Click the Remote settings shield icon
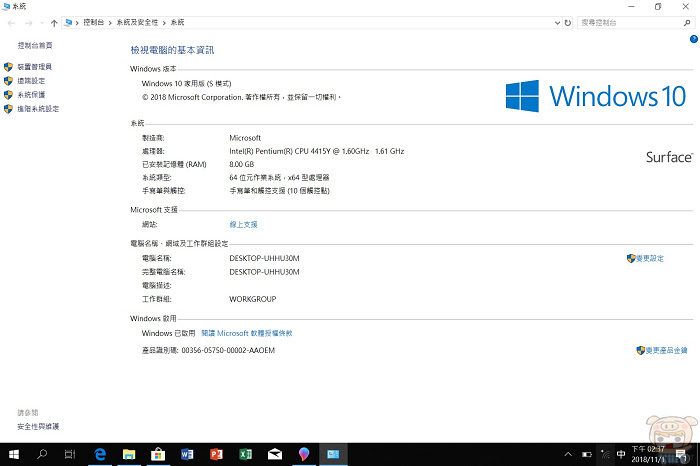 point(8,81)
